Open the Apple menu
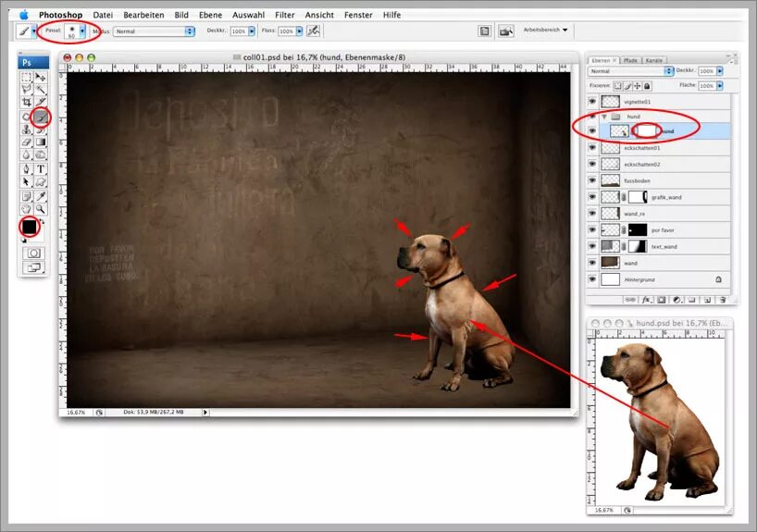This screenshot has width=757, height=532. coord(24,15)
